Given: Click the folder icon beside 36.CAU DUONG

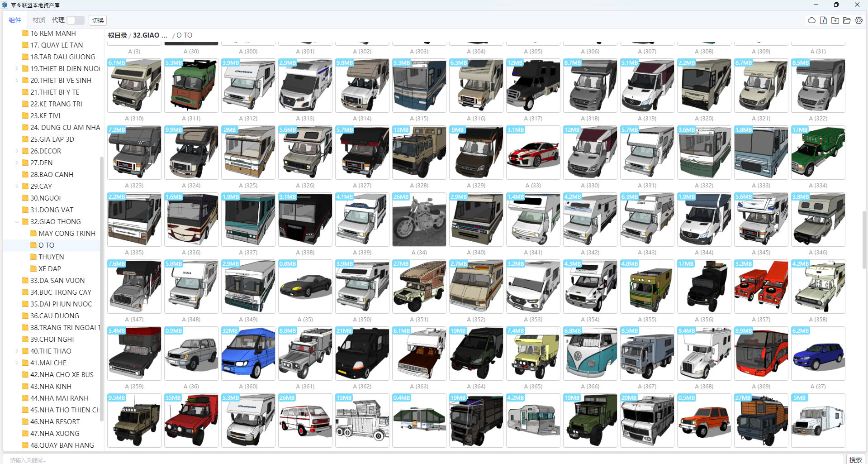Looking at the screenshot, I should (x=25, y=316).
